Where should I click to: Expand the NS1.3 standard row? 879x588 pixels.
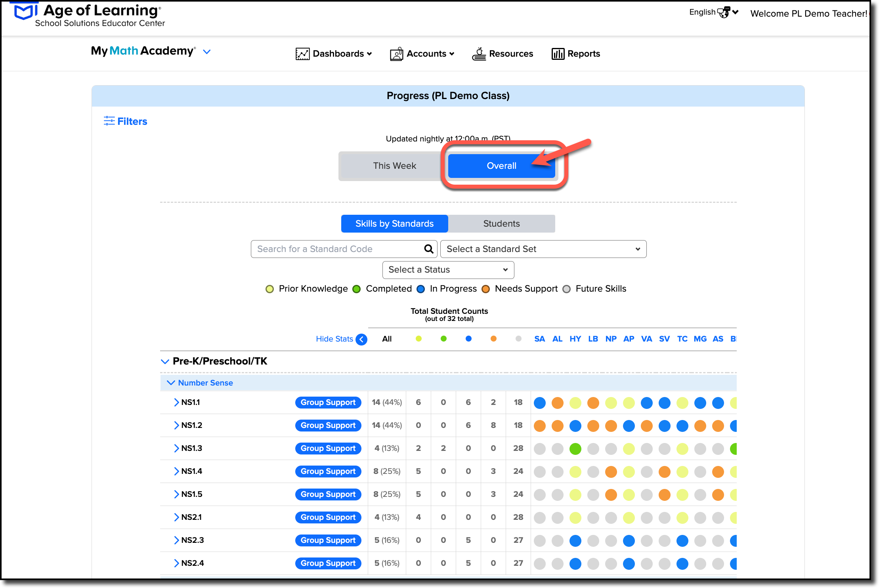point(176,448)
